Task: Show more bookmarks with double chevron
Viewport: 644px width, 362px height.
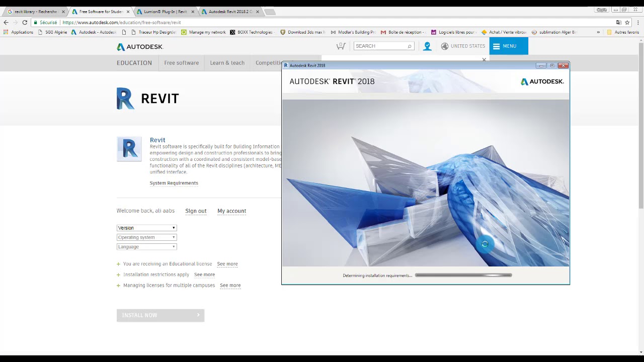Action: point(598,32)
